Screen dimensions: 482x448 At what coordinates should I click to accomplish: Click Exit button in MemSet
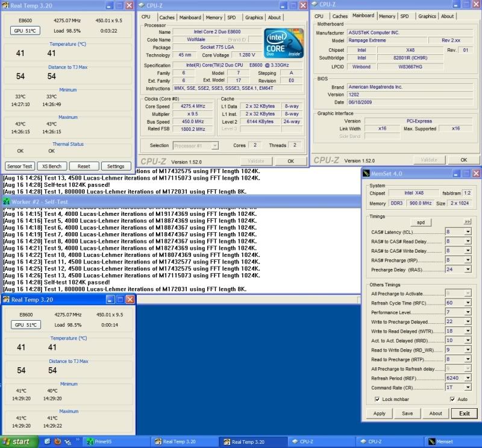click(464, 413)
